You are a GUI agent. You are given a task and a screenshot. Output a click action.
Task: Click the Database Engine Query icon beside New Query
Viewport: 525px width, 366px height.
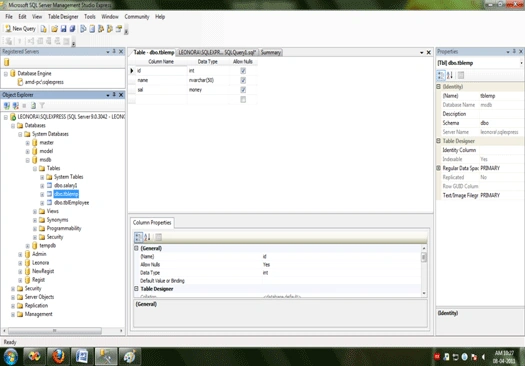coord(44,29)
